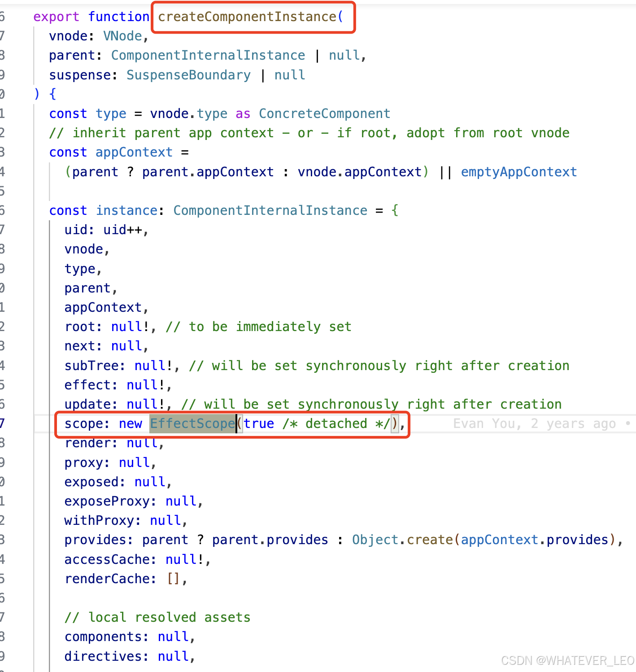The height and width of the screenshot is (672, 636).
Task: Place cursor on the export keyword
Action: coord(56,17)
